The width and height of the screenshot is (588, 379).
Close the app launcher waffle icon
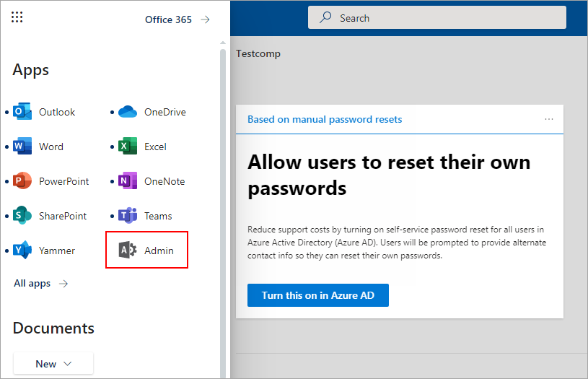pos(17,17)
